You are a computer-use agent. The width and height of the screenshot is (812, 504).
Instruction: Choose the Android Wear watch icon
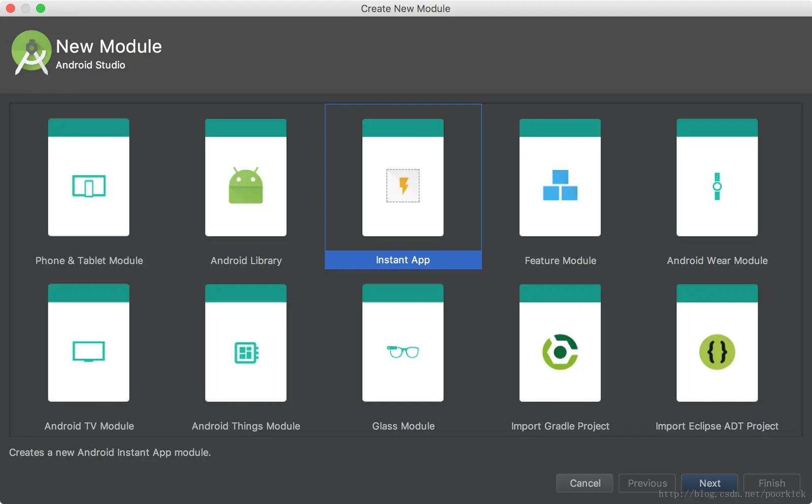pyautogui.click(x=717, y=186)
